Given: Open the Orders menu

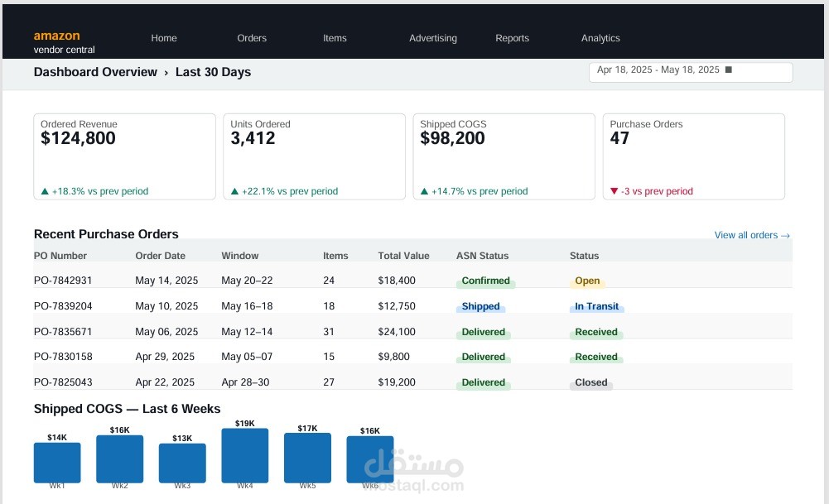Looking at the screenshot, I should pos(252,38).
